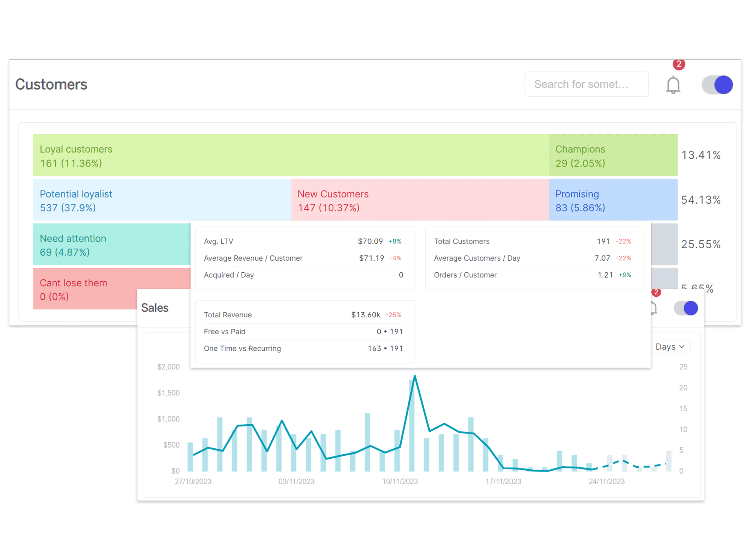Toggle the purple switch in Sales panel
This screenshot has height=560, width=750.
pyautogui.click(x=686, y=308)
